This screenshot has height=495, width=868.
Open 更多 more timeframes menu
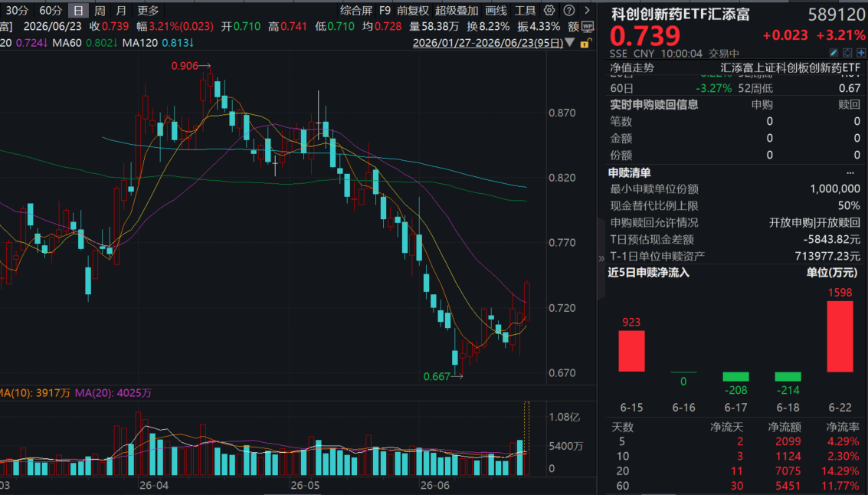[148, 11]
